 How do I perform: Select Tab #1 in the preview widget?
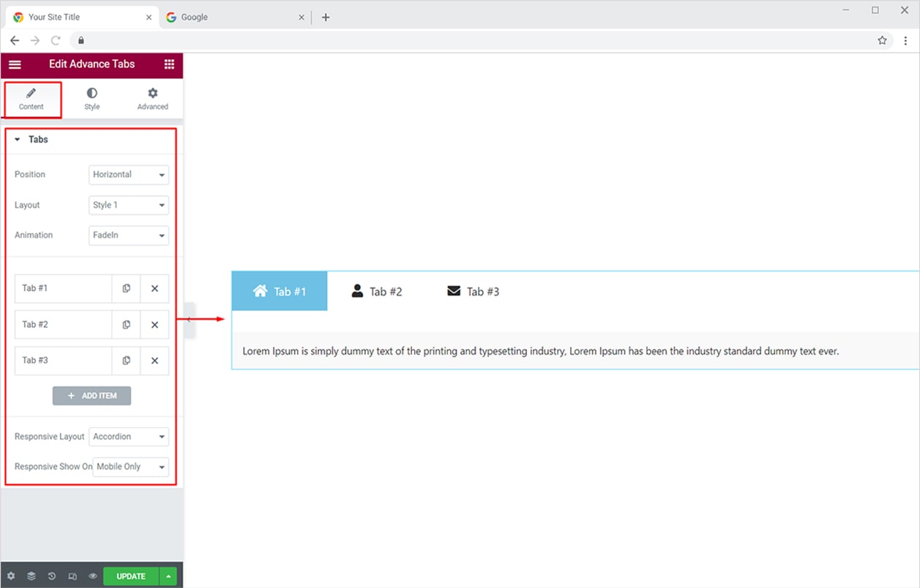point(280,291)
